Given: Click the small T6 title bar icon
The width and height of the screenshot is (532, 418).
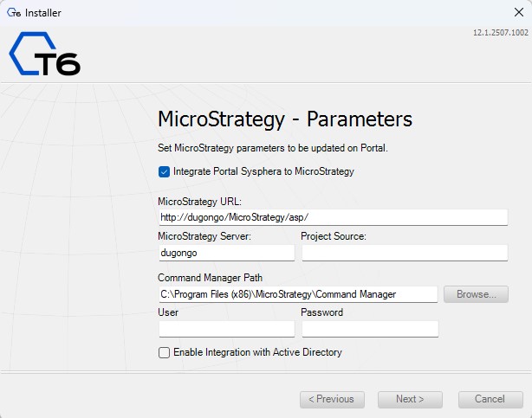Looking at the screenshot, I should tap(14, 13).
